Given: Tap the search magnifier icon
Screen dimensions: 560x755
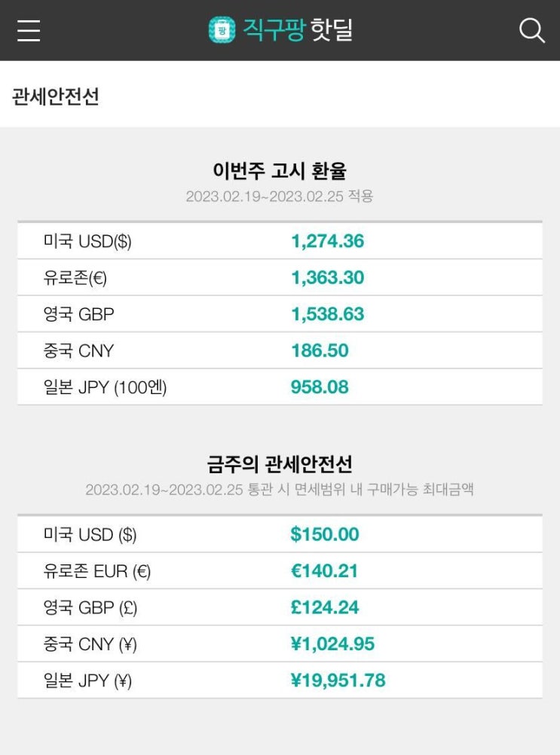Looking at the screenshot, I should tap(531, 30).
